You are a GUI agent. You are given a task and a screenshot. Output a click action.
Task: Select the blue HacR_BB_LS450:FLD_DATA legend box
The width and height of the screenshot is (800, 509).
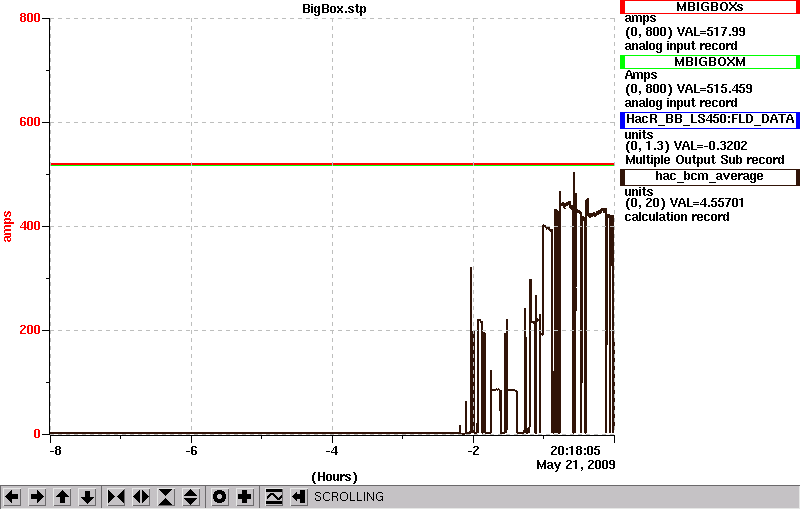coord(710,119)
